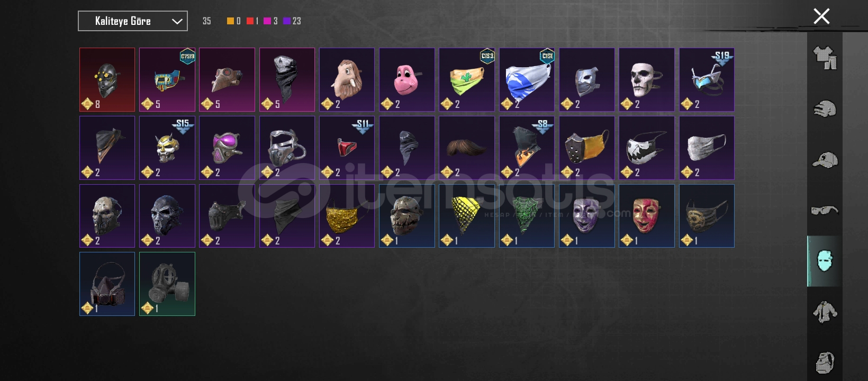Image resolution: width=868 pixels, height=381 pixels.
Task: Select the pink hippo mask item
Action: (406, 80)
